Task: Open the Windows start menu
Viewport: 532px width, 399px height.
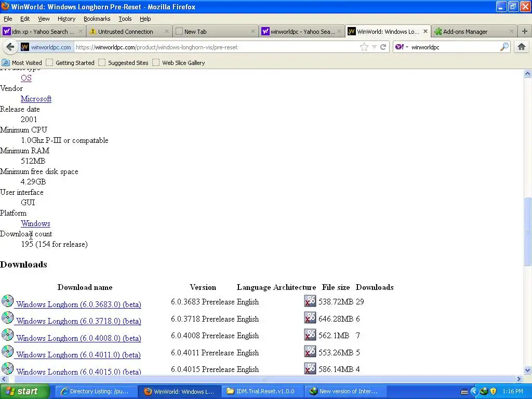Action: (24, 391)
